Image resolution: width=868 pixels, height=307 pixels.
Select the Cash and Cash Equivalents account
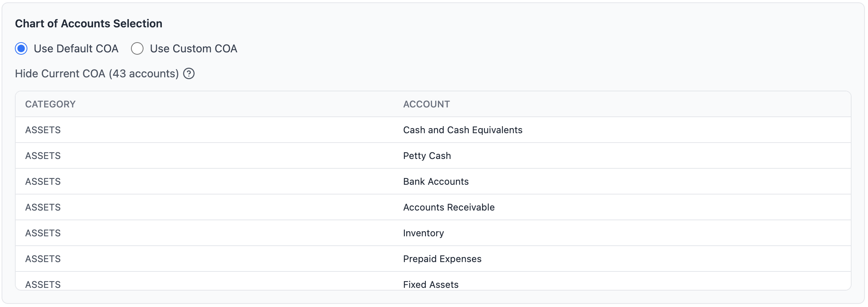click(x=463, y=130)
